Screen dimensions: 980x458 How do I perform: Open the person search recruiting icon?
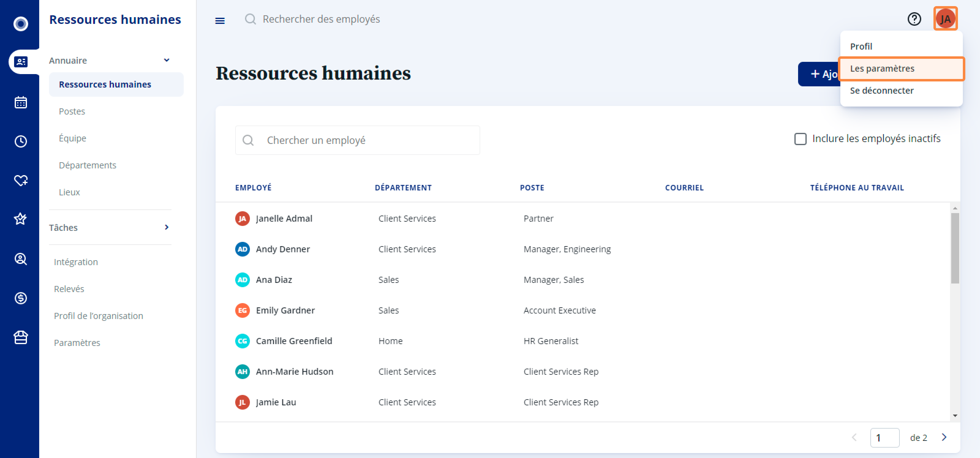click(x=21, y=259)
